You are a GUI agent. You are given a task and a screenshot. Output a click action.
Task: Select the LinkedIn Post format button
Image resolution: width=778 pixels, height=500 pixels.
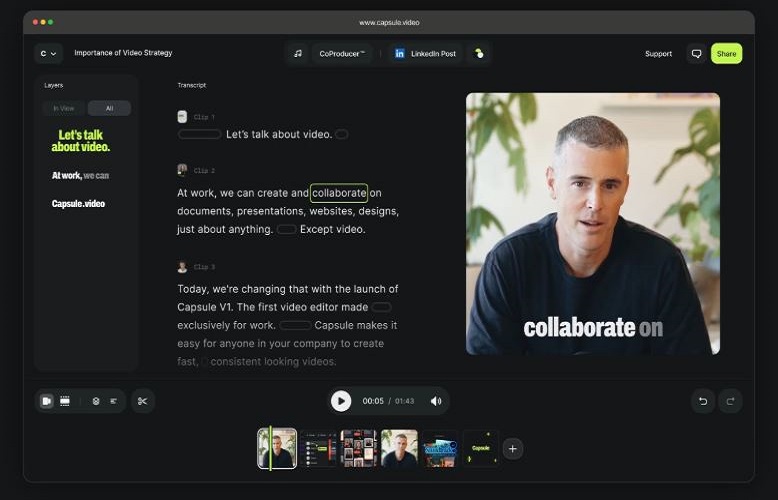tap(425, 54)
